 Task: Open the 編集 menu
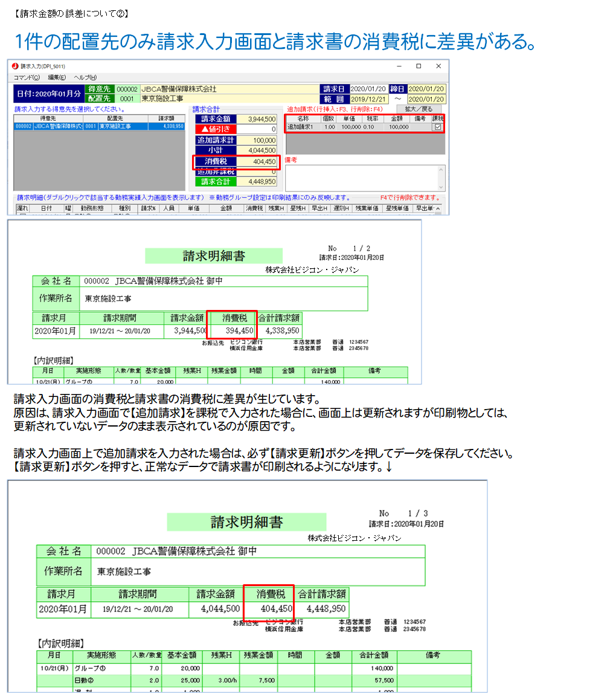(57, 77)
